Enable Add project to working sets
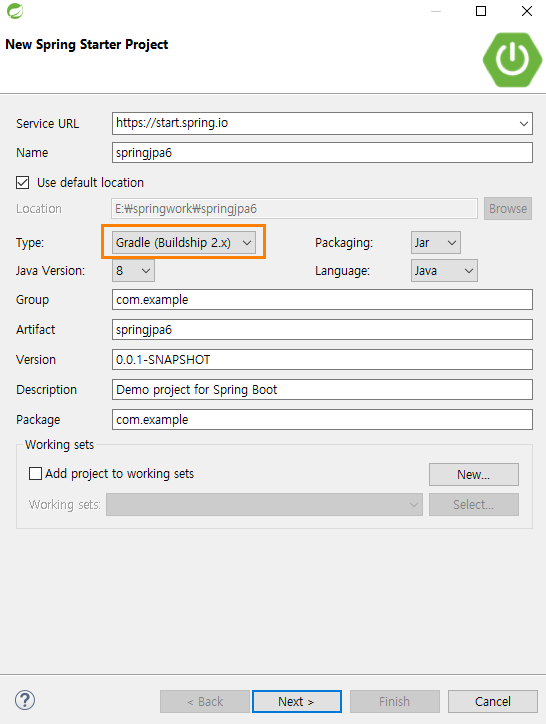This screenshot has width=546, height=724. (x=35, y=474)
